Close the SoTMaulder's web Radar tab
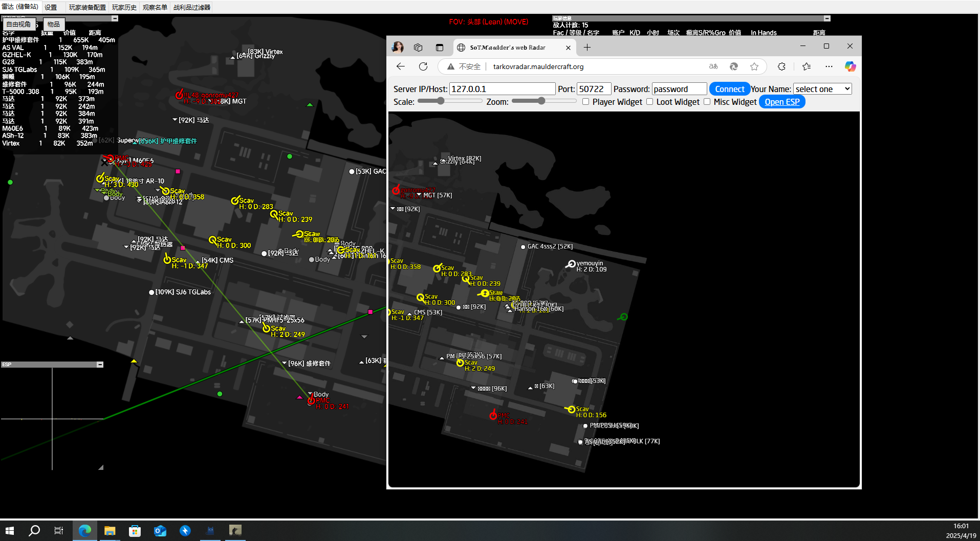This screenshot has width=980, height=541. click(568, 48)
